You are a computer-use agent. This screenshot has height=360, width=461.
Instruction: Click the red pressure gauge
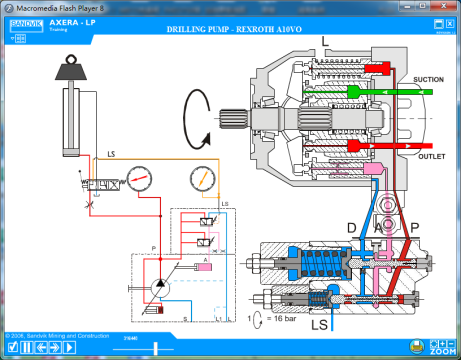point(139,179)
